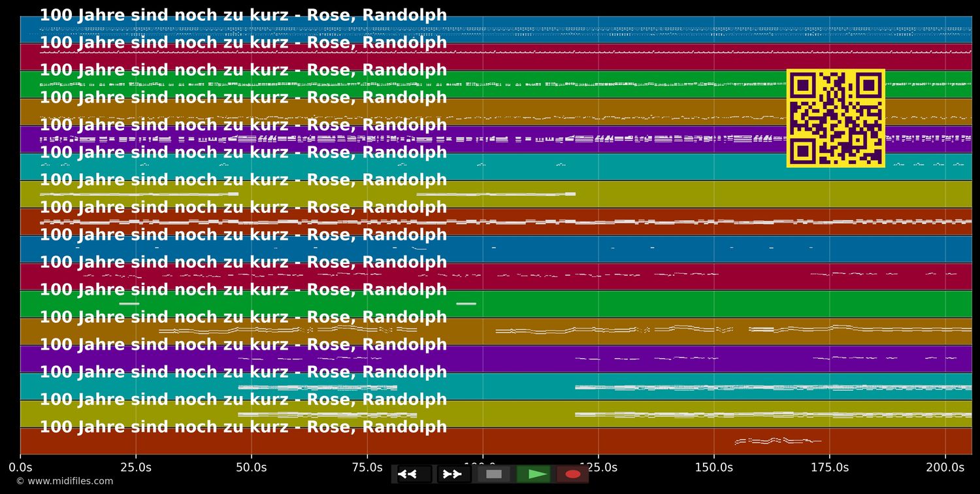Start playback with the green play button
This screenshot has height=494, width=980.
pyautogui.click(x=534, y=474)
